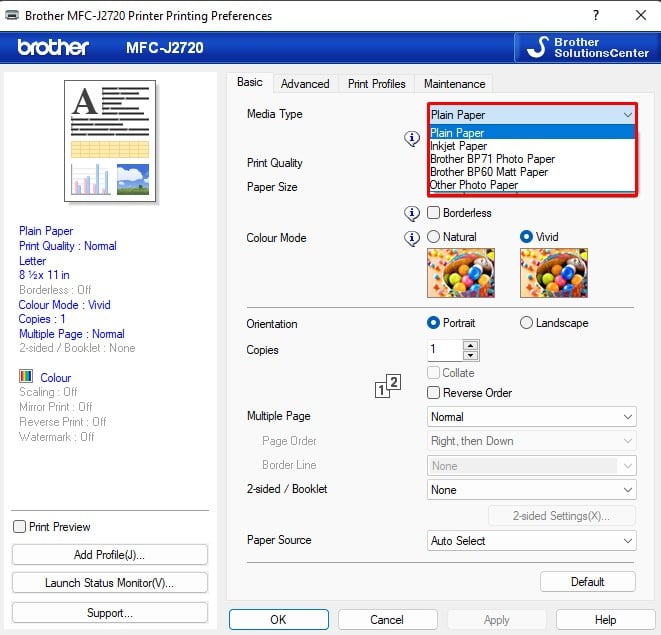Choose Landscape orientation
Image resolution: width=661 pixels, height=635 pixels.
(526, 323)
